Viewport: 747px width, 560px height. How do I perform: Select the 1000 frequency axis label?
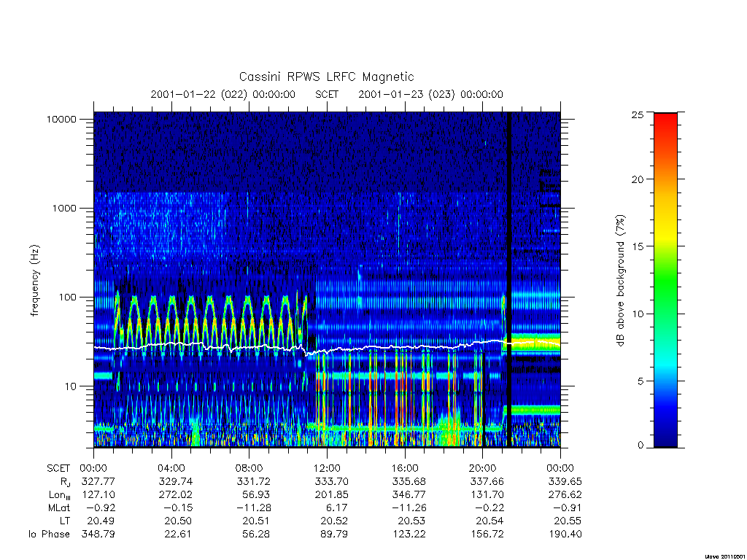65,208
